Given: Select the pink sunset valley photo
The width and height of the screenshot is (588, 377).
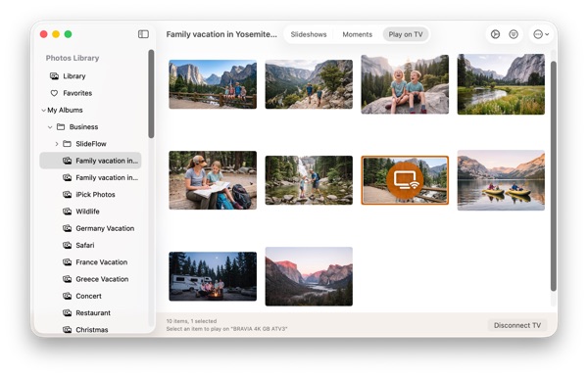Looking at the screenshot, I should click(309, 276).
